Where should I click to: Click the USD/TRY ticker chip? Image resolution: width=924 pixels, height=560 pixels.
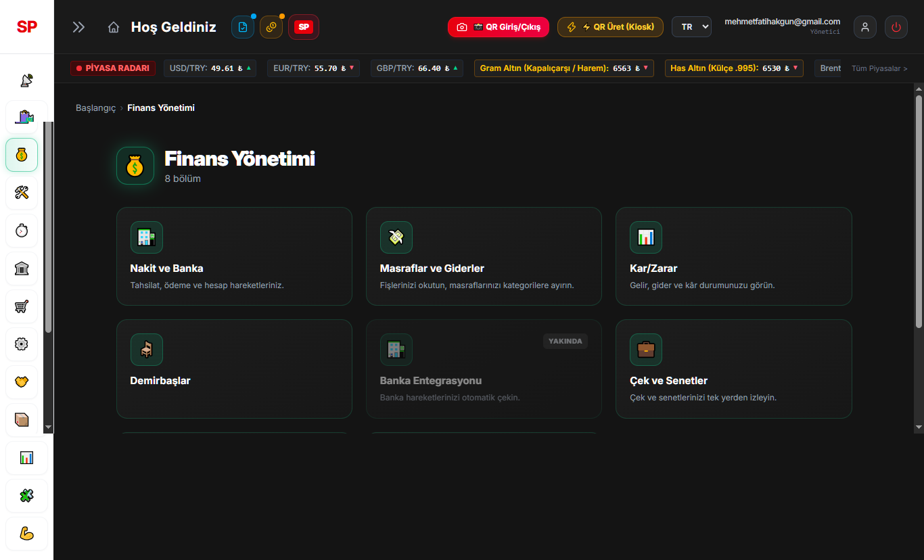pyautogui.click(x=210, y=68)
